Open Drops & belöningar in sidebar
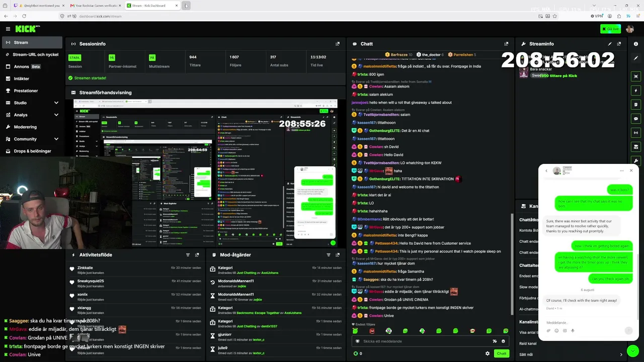 [x=31, y=151]
